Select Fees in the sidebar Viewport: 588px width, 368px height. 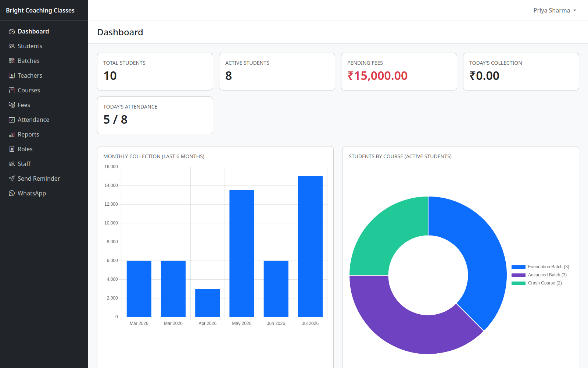44,105
